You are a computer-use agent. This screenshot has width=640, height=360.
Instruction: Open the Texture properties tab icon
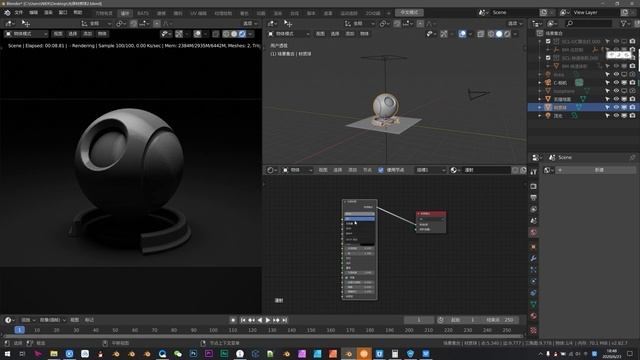(x=533, y=330)
